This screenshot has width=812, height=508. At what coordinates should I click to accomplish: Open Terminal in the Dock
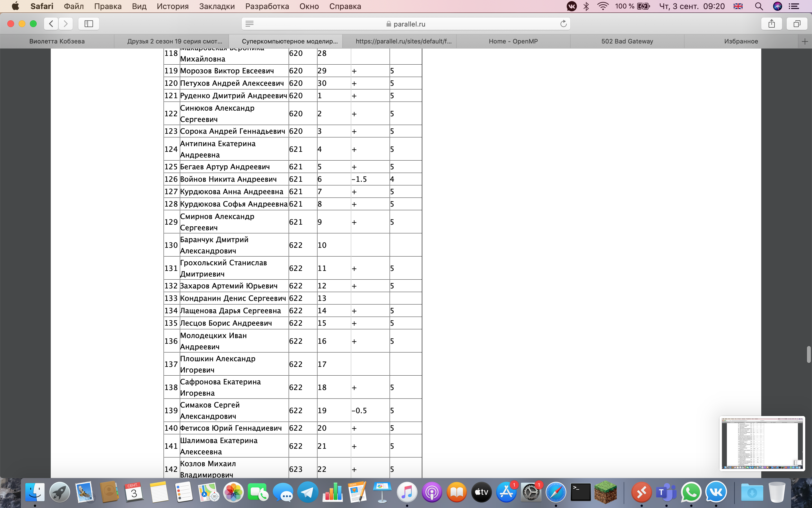[581, 492]
